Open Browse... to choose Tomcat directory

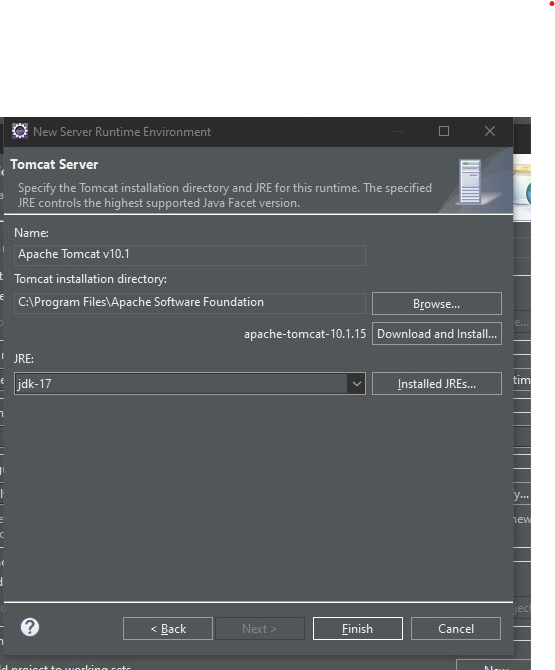tap(437, 303)
